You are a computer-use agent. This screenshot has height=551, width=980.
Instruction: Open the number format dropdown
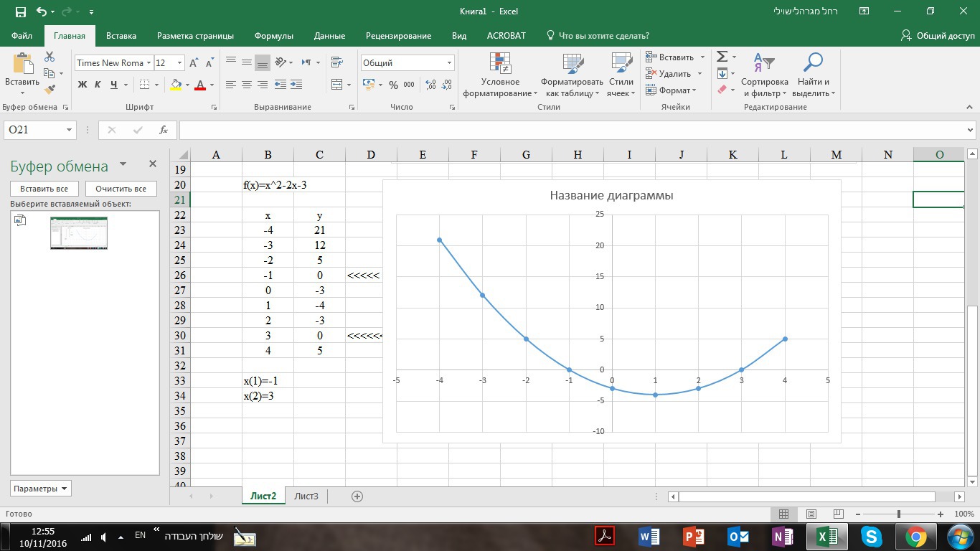[x=449, y=63]
